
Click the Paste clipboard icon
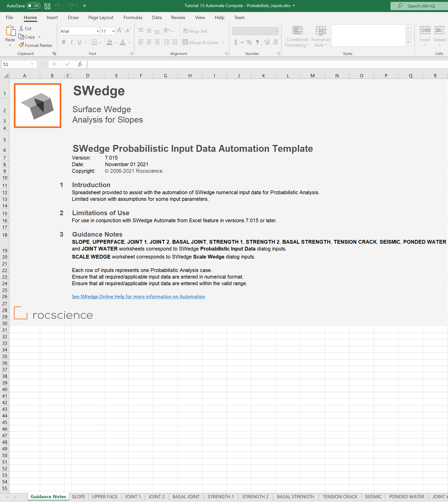click(10, 31)
